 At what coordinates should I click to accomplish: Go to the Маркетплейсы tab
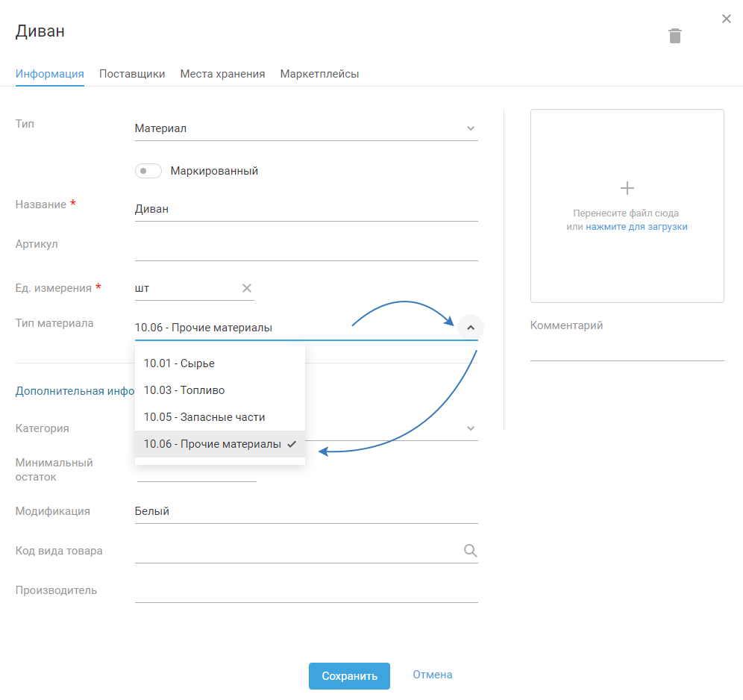319,74
